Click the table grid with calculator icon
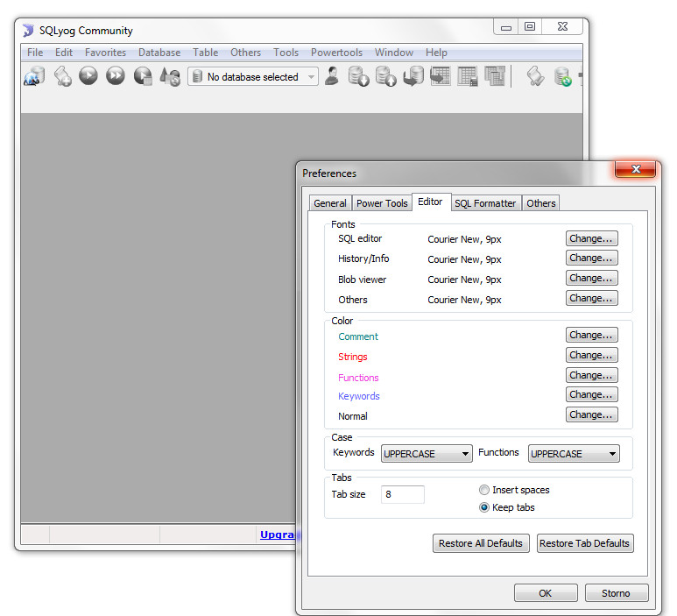Image resolution: width=677 pixels, height=616 pixels. point(468,76)
